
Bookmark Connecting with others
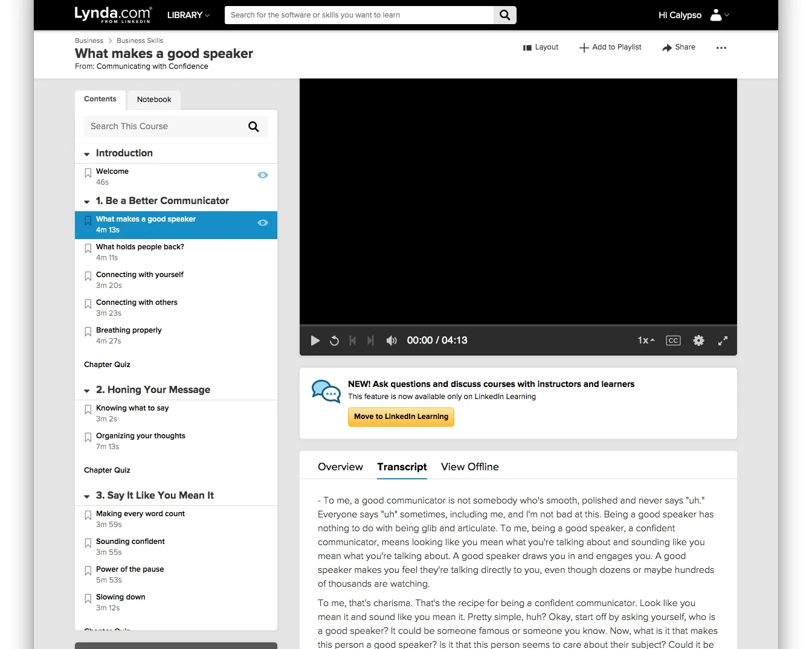click(88, 304)
